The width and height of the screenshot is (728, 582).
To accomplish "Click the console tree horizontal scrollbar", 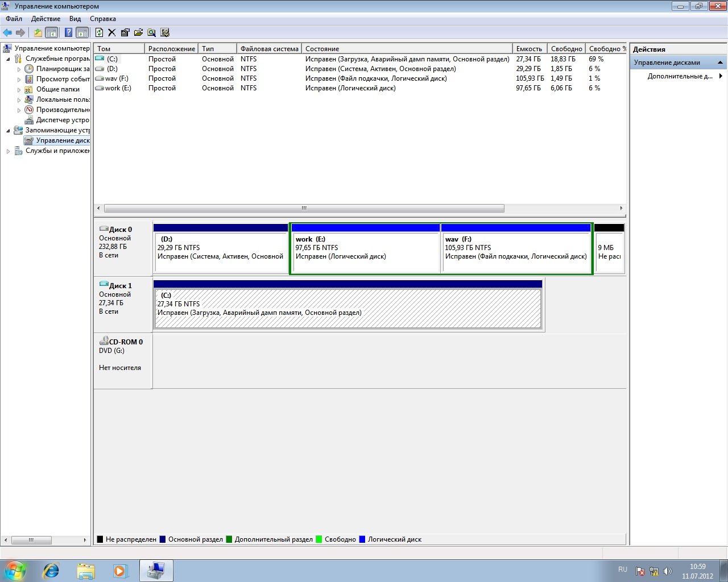I will 31,540.
